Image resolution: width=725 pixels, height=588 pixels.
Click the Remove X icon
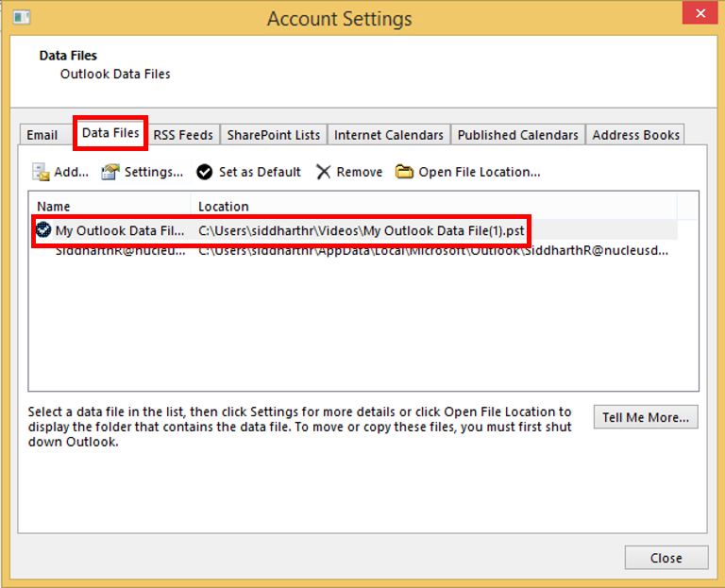click(x=323, y=172)
